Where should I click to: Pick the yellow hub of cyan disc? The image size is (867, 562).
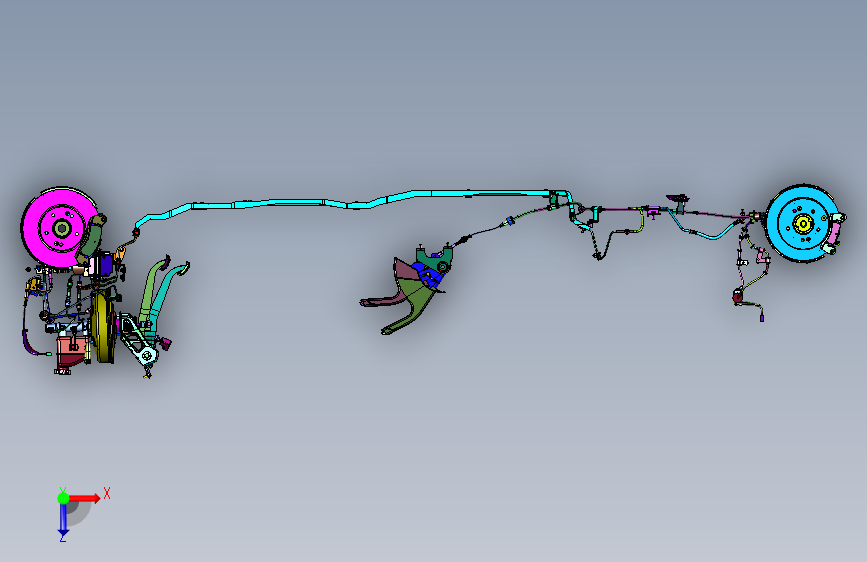click(802, 223)
